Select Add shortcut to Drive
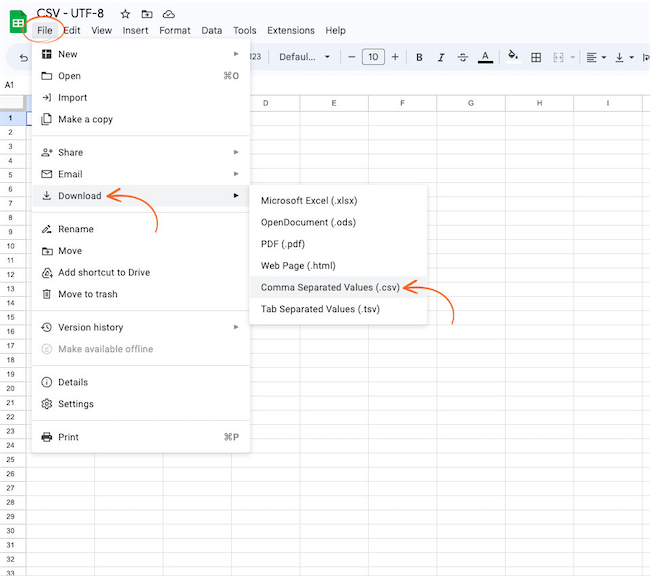Screen dimensions: 650x576 click(141, 272)
